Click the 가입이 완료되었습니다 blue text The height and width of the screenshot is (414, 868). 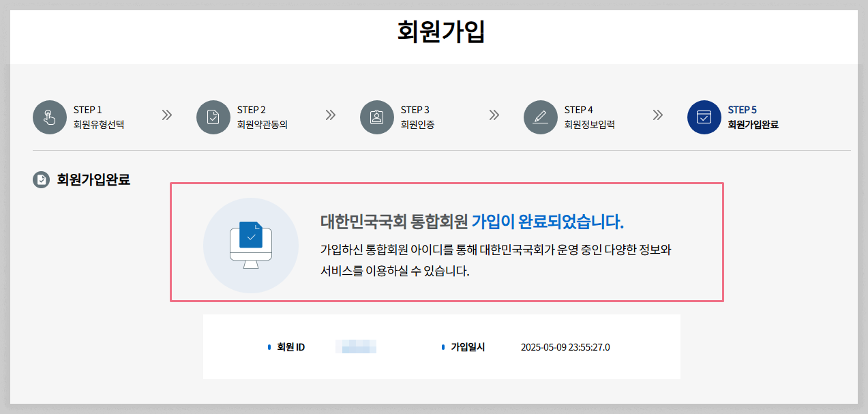(x=548, y=222)
